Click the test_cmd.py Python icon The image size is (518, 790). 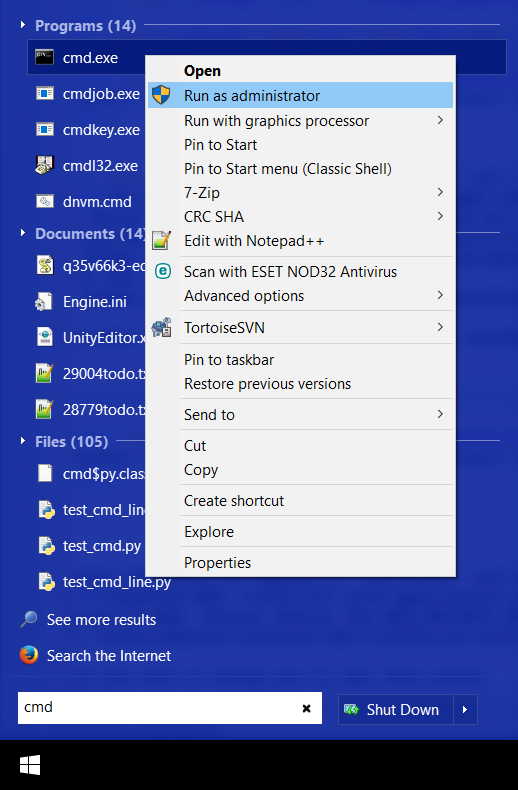pos(46,546)
